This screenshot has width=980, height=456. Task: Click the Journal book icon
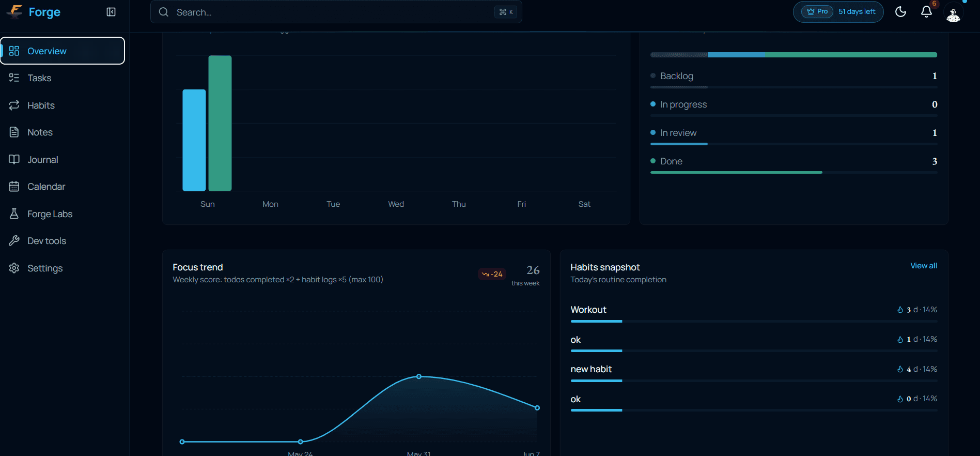click(14, 159)
